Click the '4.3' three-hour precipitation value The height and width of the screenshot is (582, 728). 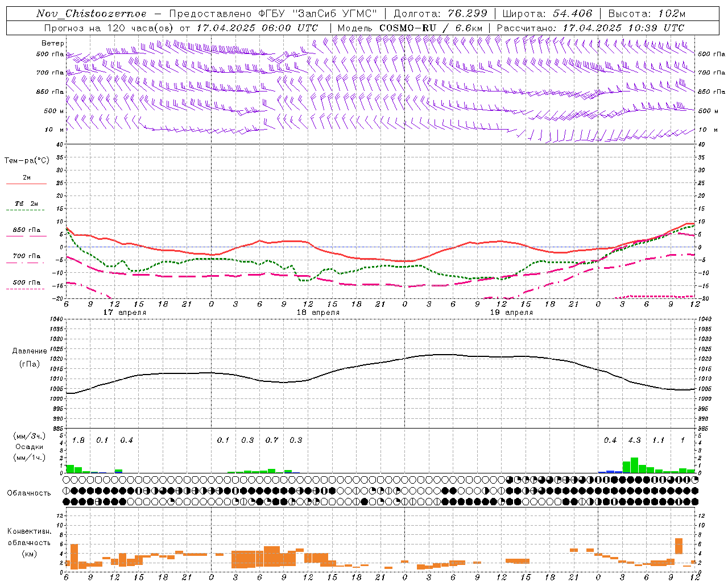click(x=634, y=440)
